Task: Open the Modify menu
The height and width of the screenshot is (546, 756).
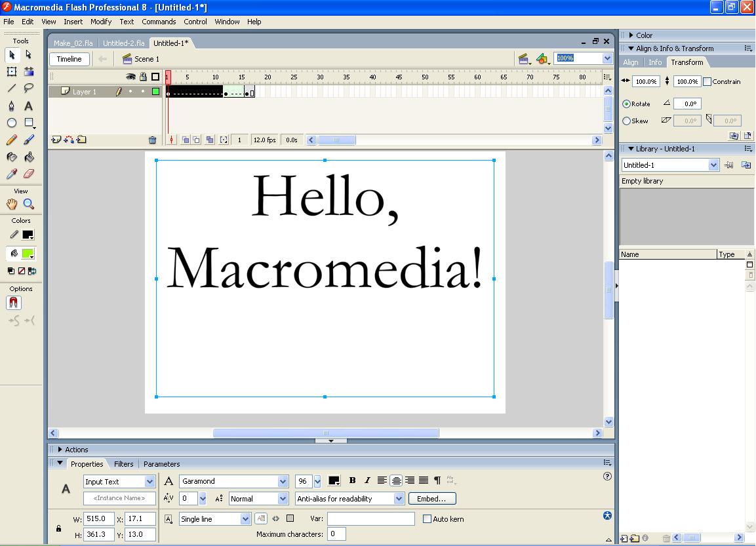Action: pyautogui.click(x=101, y=22)
